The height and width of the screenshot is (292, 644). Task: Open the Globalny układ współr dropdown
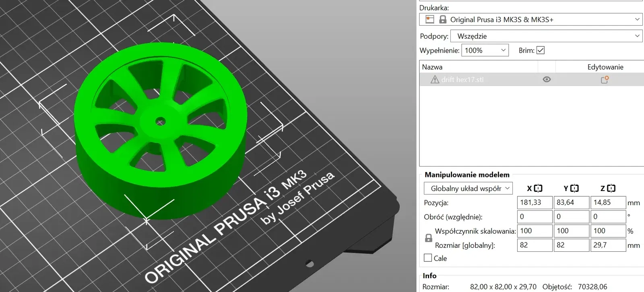point(468,188)
